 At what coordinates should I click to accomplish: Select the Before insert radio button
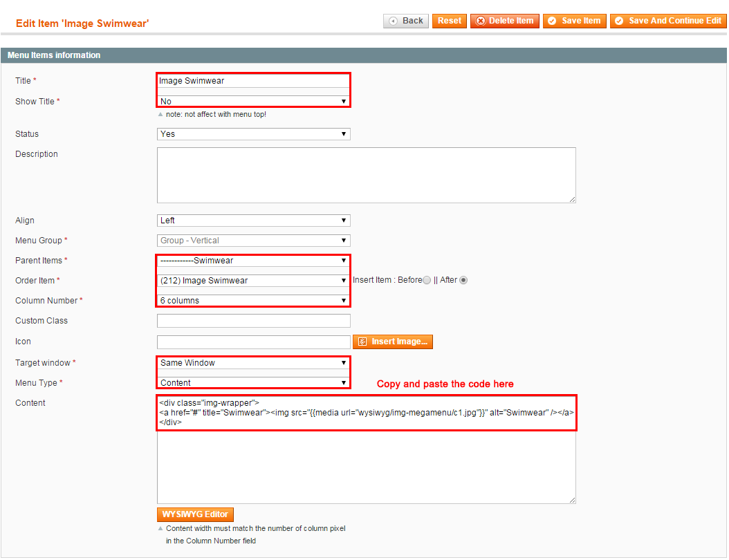[427, 280]
